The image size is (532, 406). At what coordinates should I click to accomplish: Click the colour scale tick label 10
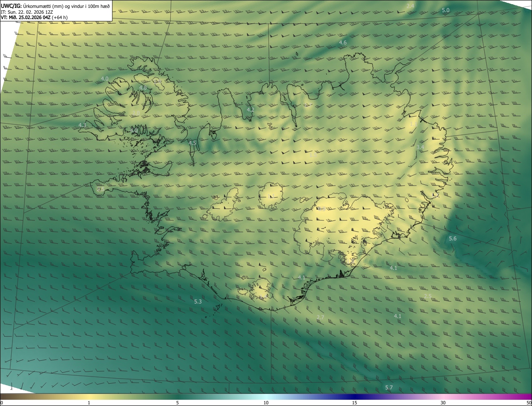coord(266,403)
